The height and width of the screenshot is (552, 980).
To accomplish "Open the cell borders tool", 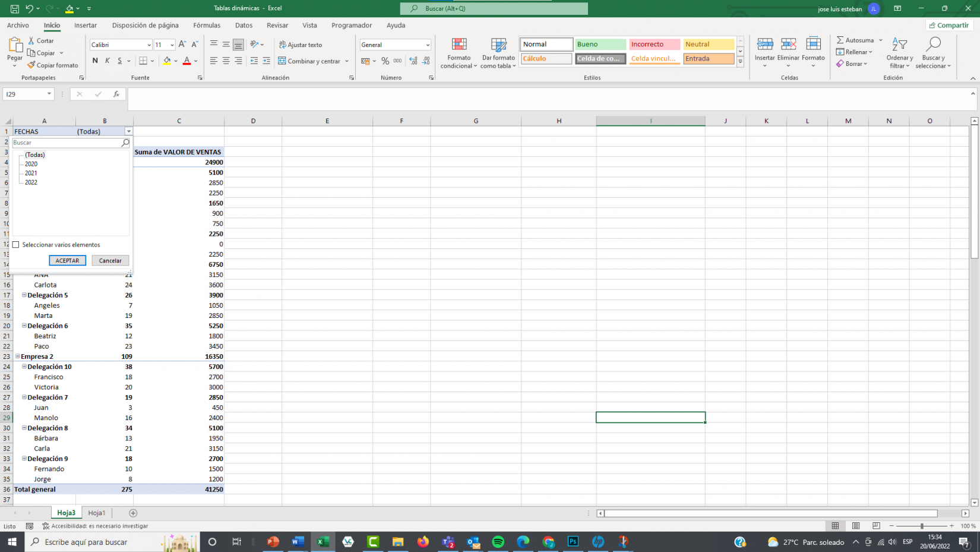I will point(143,61).
